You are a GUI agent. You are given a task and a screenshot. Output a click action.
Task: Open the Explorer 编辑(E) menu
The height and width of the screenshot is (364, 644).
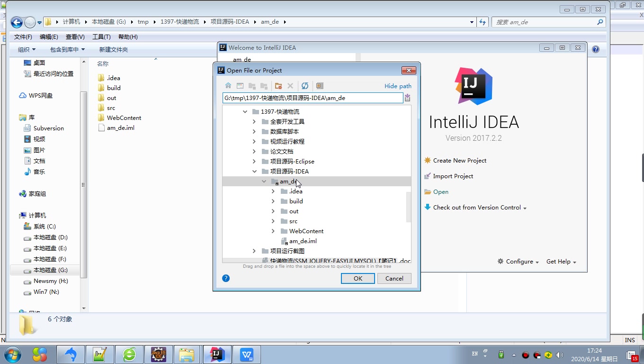49,36
